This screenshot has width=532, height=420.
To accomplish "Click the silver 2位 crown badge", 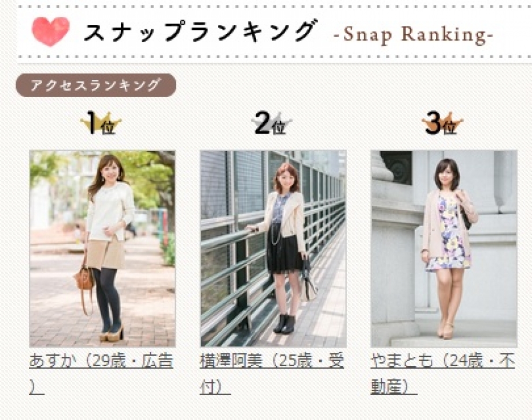I will (272, 123).
